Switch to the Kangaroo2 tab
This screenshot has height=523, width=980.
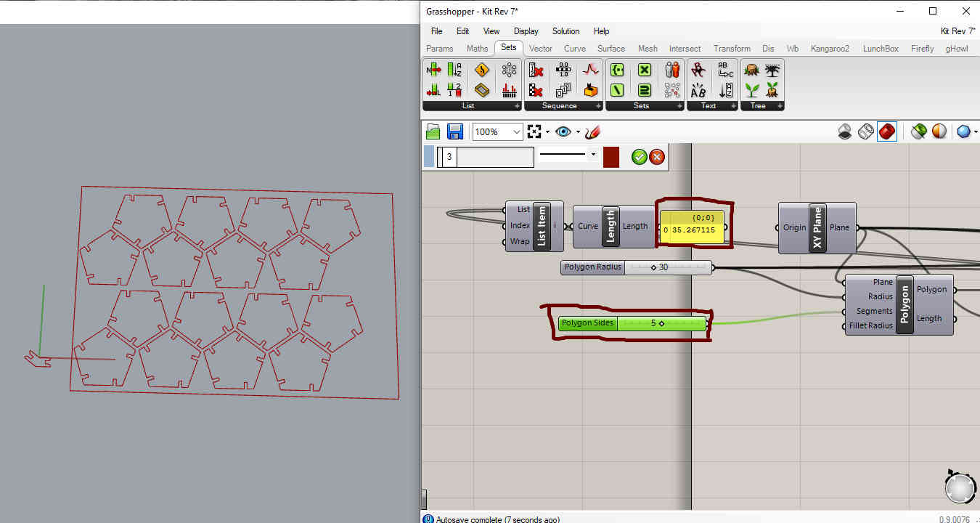click(x=829, y=49)
